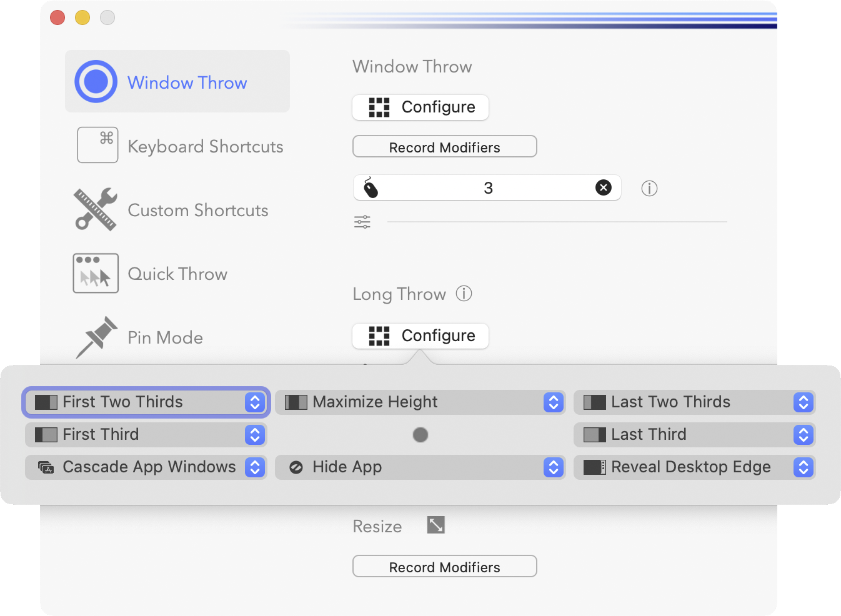Click the info icon beside mouse button field
Screen dimensions: 841x616
[x=649, y=188]
